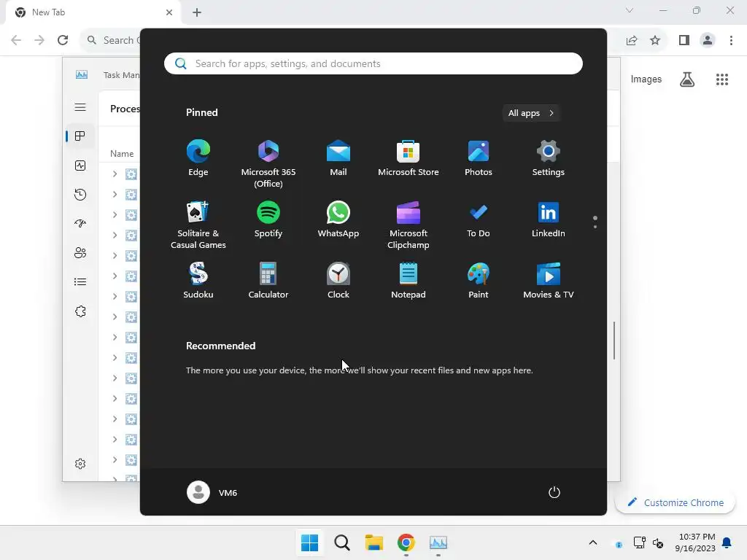The image size is (747, 560).
Task: Open Chrome tab search chevron
Action: tap(630, 10)
